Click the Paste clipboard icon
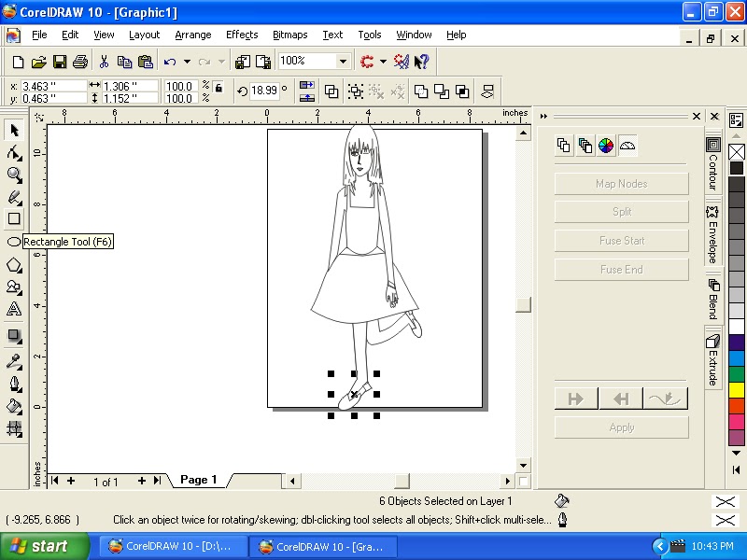747x560 pixels. [146, 62]
